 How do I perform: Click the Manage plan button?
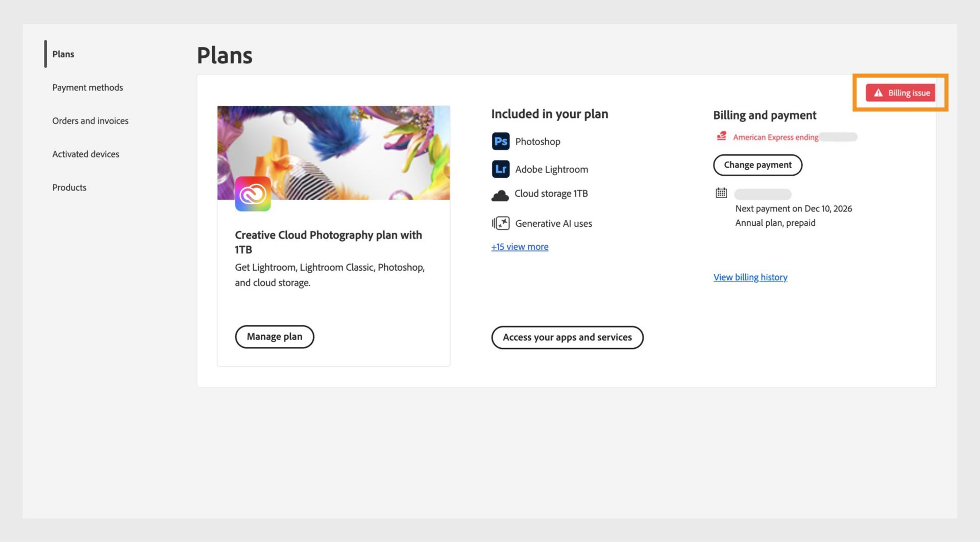(274, 337)
